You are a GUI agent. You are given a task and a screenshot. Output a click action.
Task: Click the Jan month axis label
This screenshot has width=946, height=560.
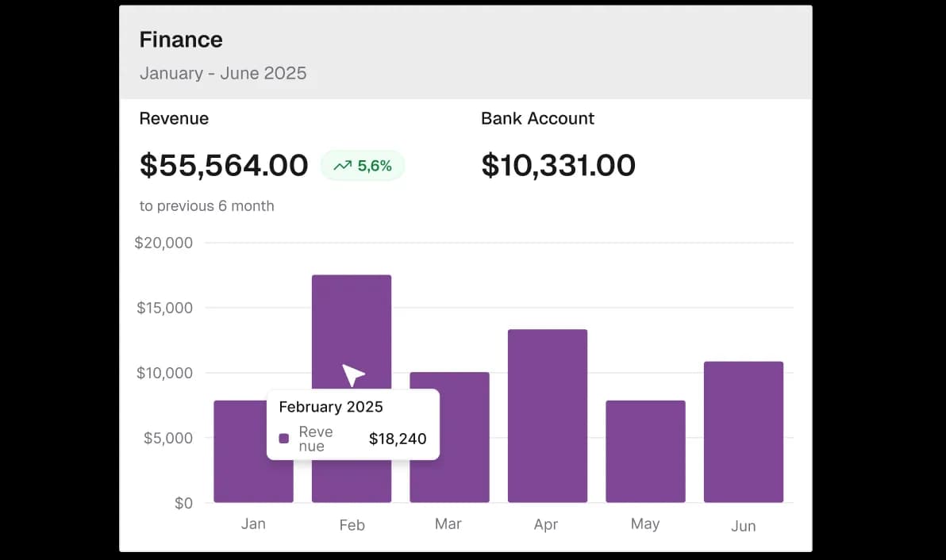point(253,524)
